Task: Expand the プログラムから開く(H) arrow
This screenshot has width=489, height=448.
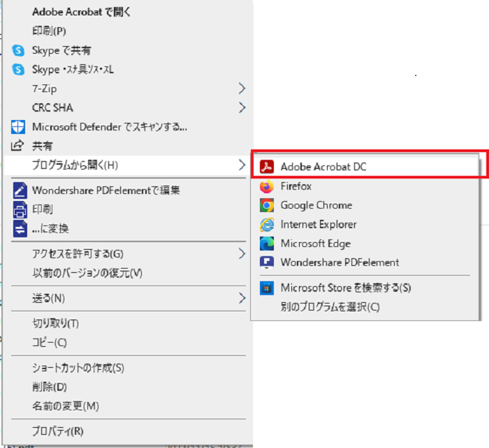Action: (x=242, y=165)
